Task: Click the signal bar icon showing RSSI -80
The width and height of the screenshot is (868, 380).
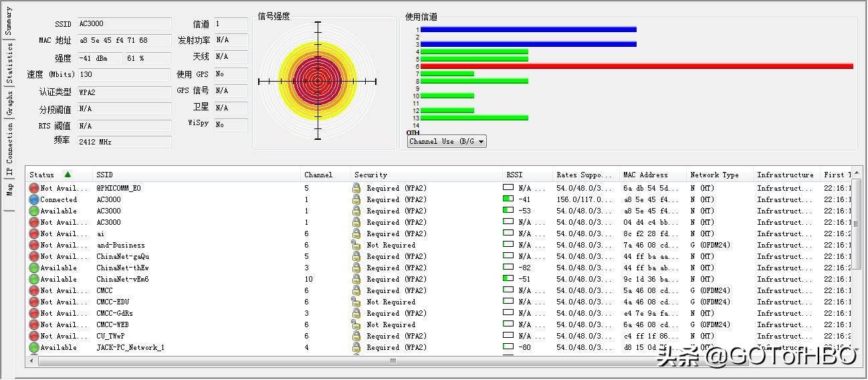Action: (508, 347)
